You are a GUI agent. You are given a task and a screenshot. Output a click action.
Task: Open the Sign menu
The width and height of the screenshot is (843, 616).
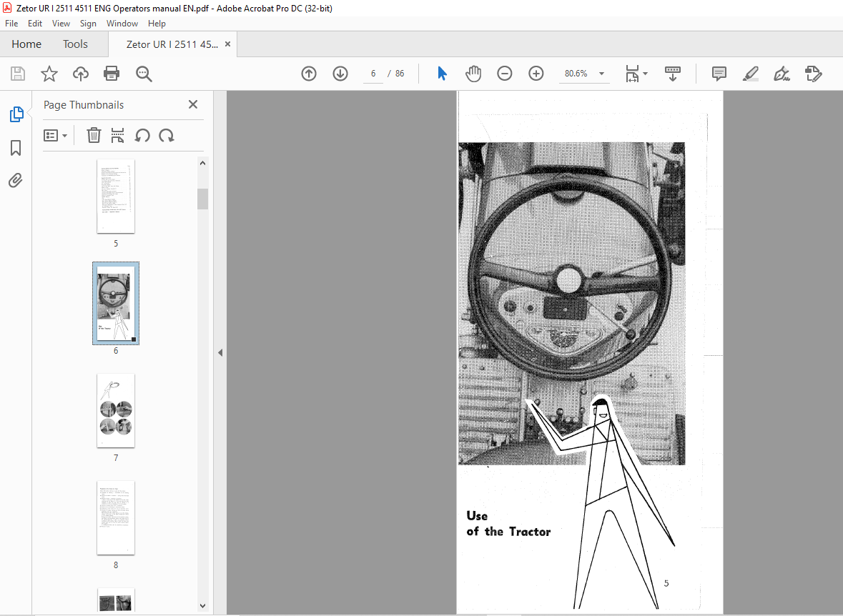click(x=88, y=24)
